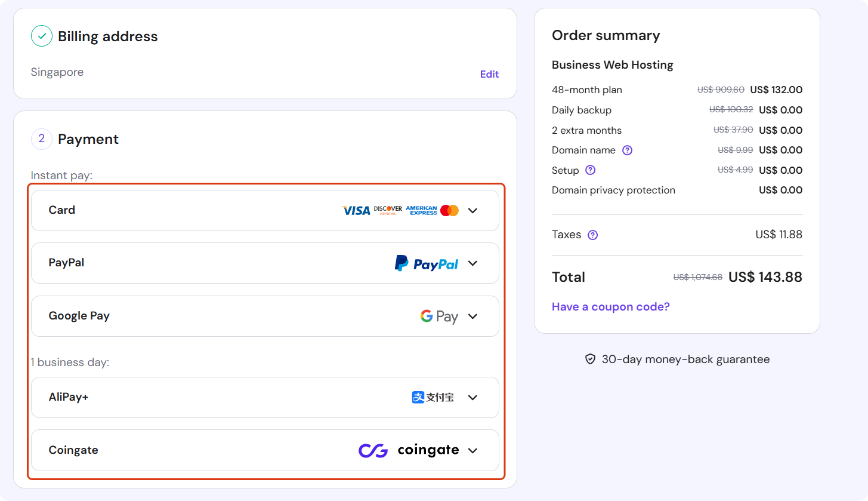Screen dimensions: 868x501
Task: Expand the PayPal option chevron
Action: pyautogui.click(x=473, y=263)
